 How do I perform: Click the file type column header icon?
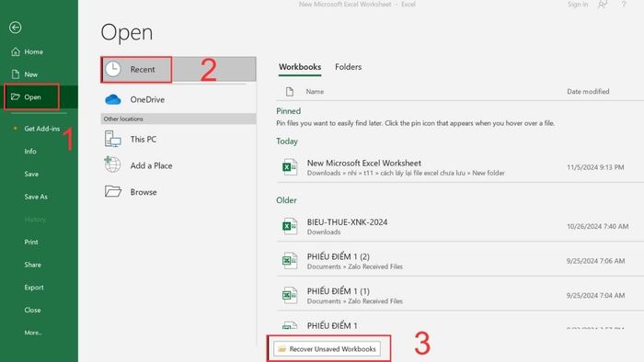coord(290,92)
